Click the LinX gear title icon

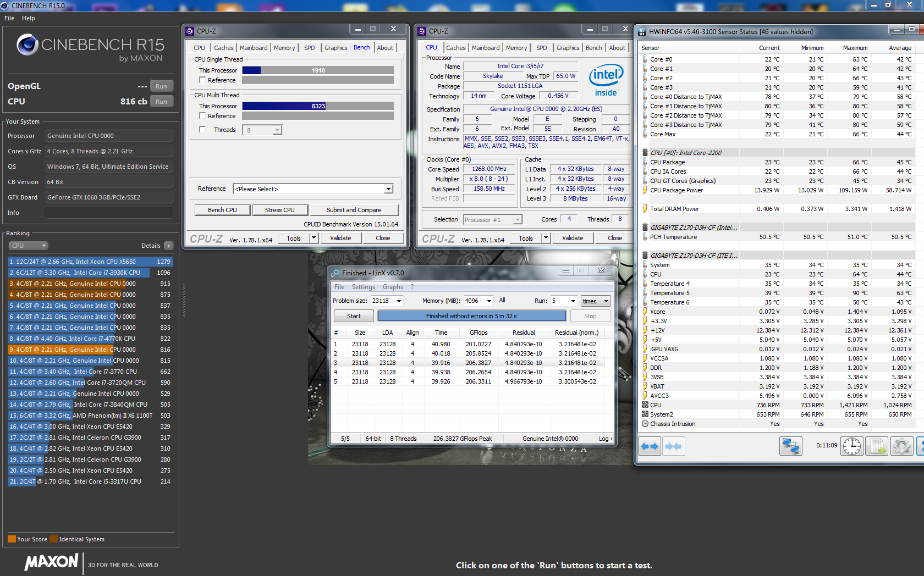(x=335, y=273)
